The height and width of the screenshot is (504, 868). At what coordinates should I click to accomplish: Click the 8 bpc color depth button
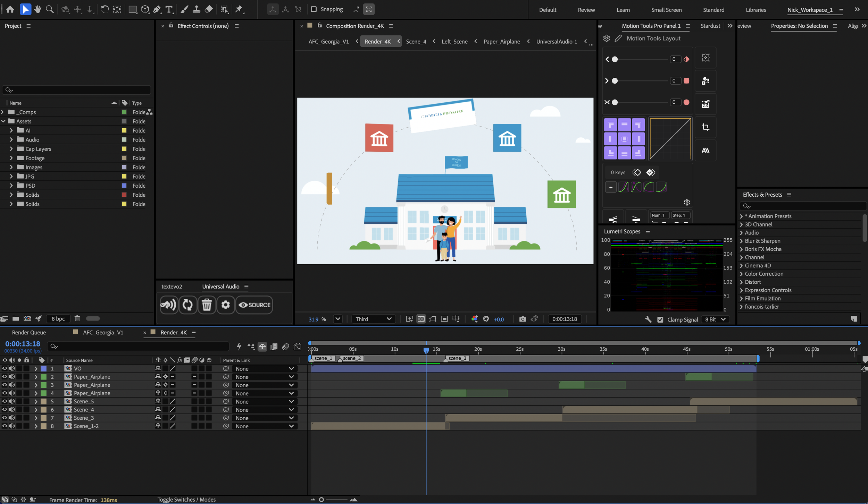coord(58,318)
